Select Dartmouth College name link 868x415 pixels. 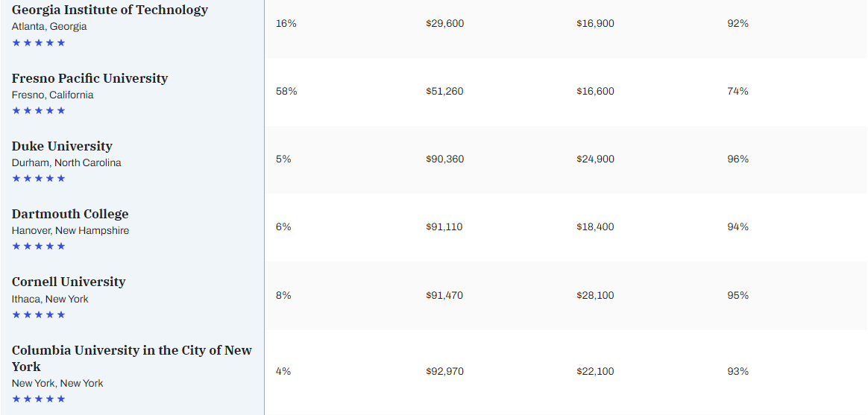pyautogui.click(x=70, y=214)
